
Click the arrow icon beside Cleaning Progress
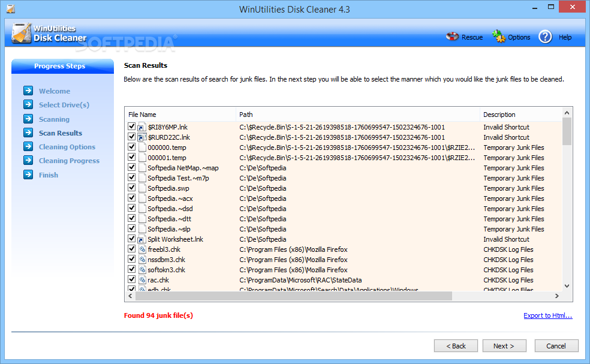pos(28,161)
